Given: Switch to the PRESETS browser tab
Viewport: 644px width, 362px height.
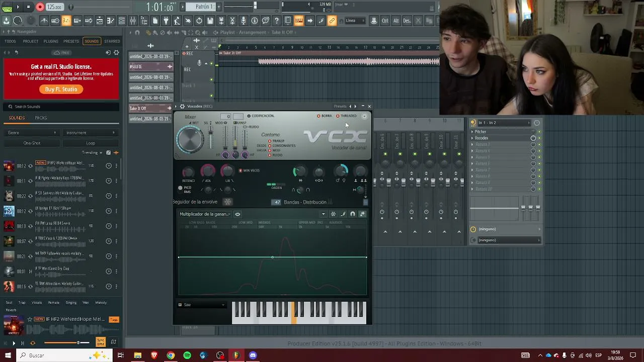Looking at the screenshot, I should pos(71,41).
